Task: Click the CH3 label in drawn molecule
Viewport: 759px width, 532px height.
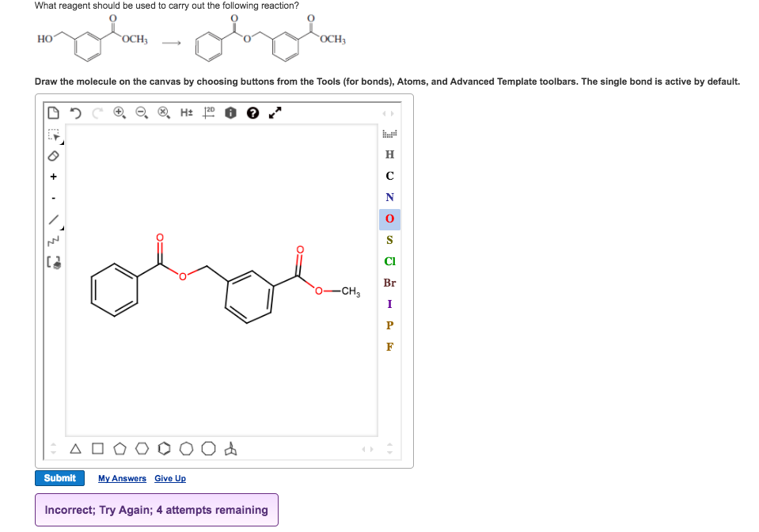Action: [351, 291]
